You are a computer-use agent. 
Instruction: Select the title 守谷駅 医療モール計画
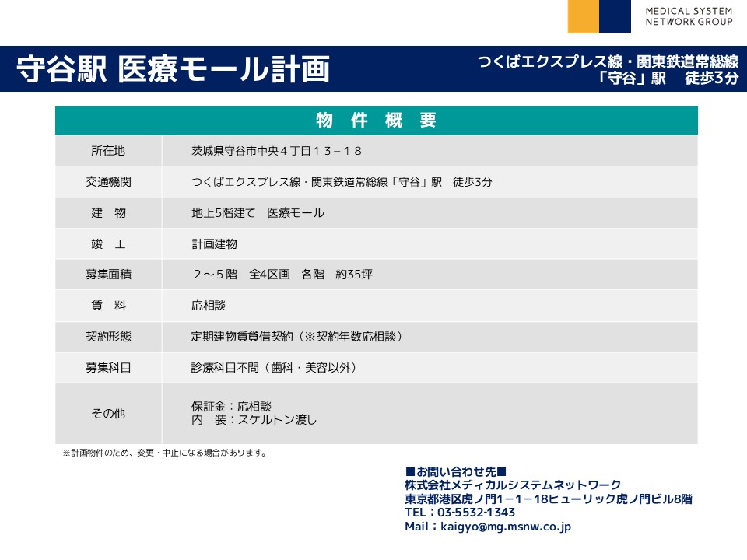(173, 69)
